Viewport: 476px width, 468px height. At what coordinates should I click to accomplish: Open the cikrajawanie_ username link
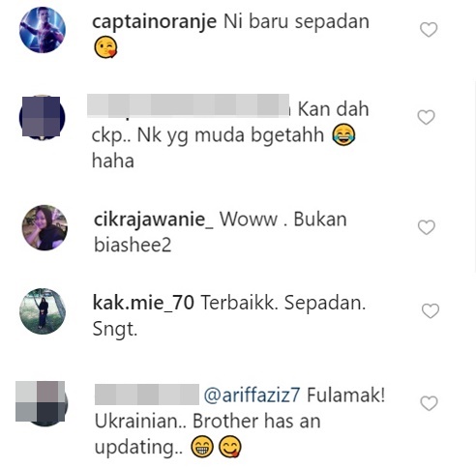tap(154, 219)
